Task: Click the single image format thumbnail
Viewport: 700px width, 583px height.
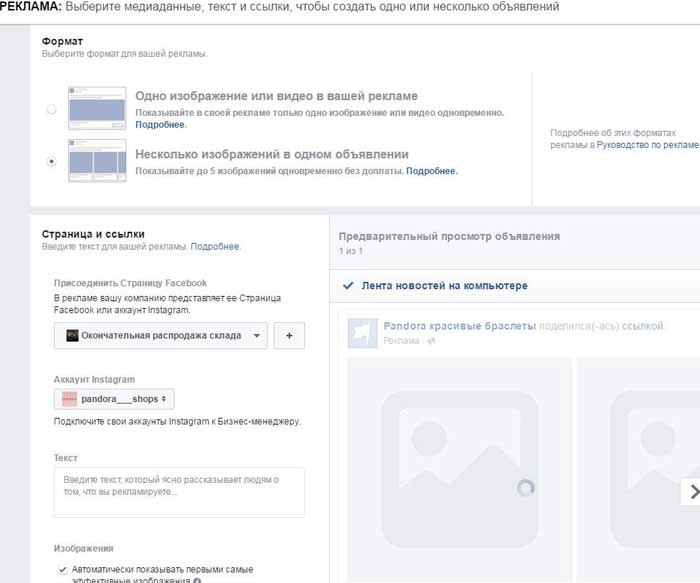Action: (x=97, y=108)
